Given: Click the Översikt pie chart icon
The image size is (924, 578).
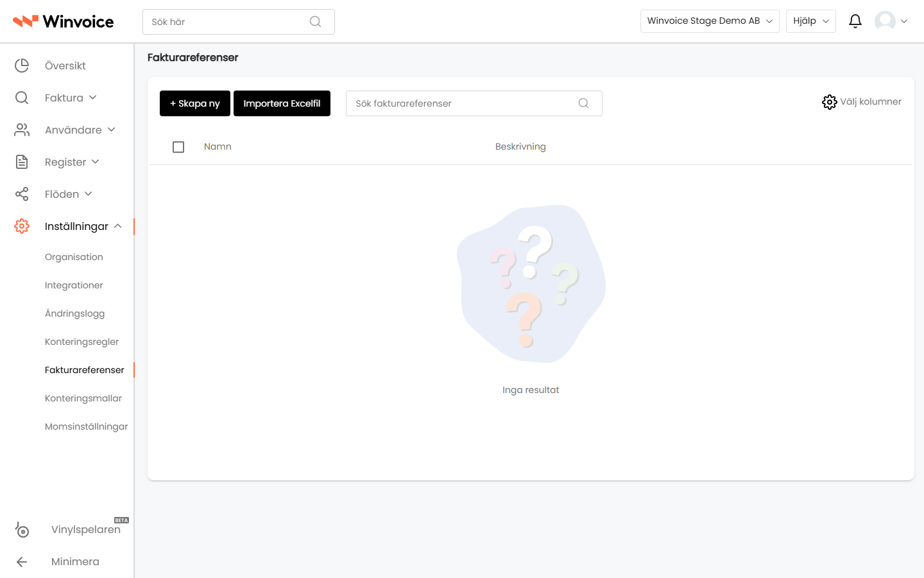Looking at the screenshot, I should tap(22, 66).
